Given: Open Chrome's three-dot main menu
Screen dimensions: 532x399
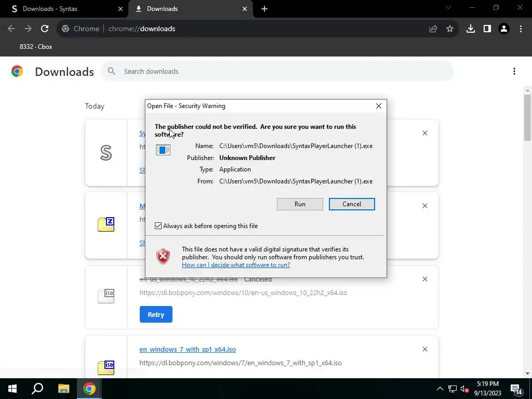Looking at the screenshot, I should click(x=521, y=29).
